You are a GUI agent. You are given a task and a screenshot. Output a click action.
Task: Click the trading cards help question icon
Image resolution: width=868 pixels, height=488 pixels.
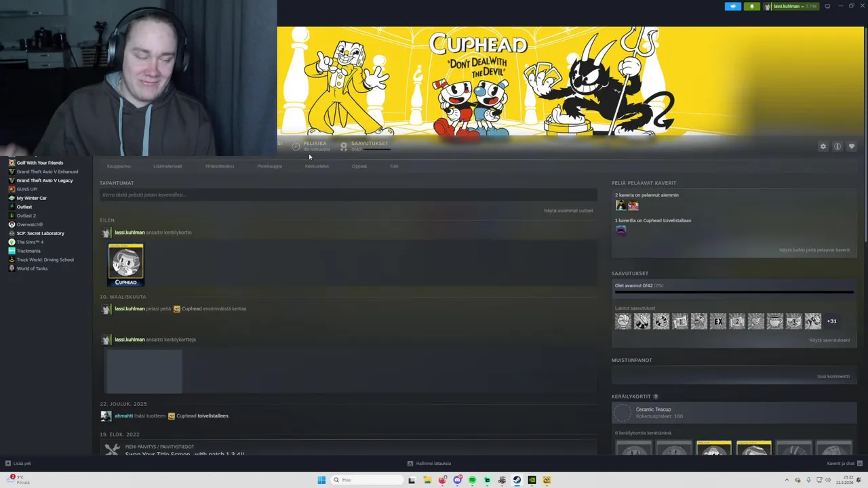[656, 396]
